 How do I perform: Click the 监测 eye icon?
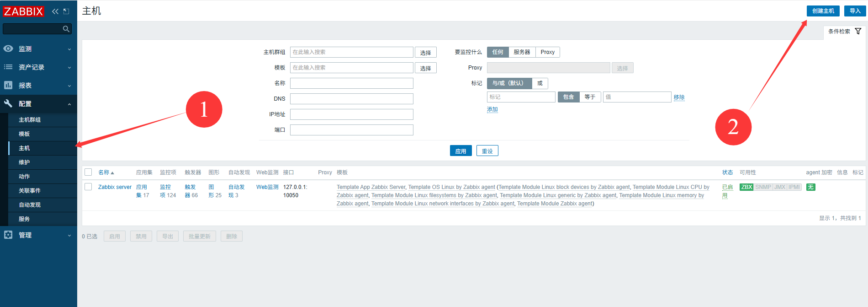click(8, 48)
